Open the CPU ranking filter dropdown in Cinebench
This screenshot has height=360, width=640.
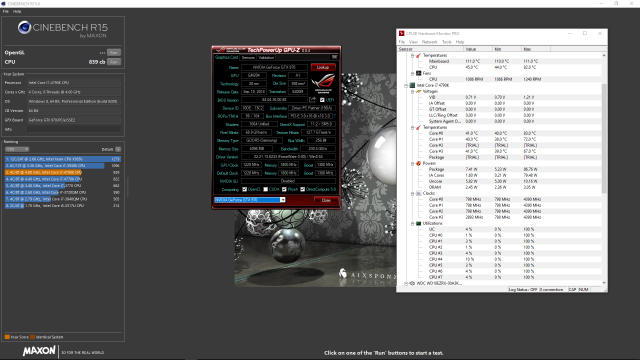coord(17,149)
